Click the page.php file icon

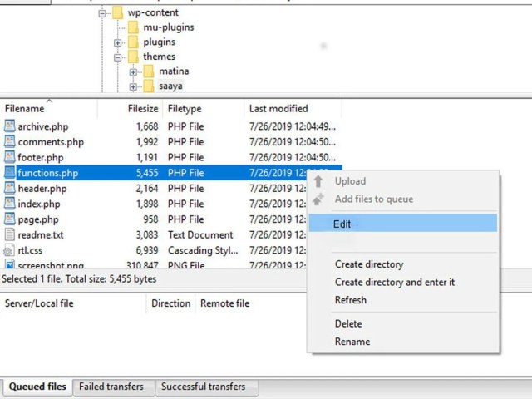[x=9, y=219]
